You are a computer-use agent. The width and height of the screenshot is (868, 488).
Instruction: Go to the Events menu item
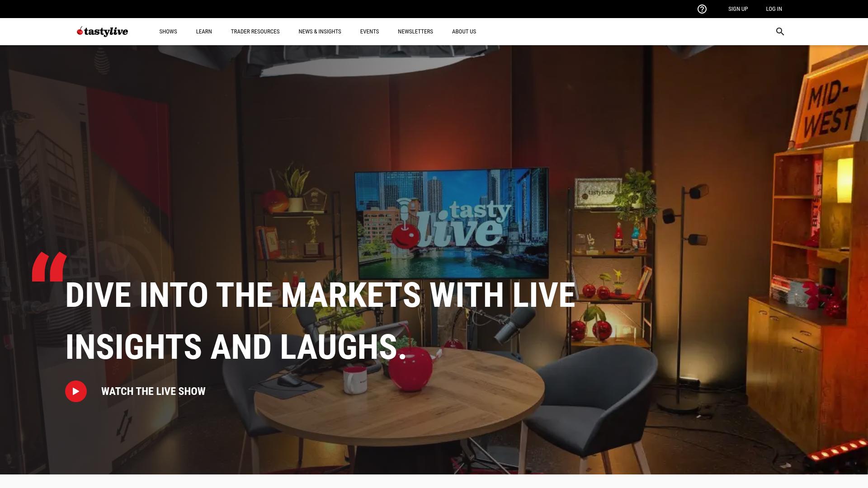[369, 32]
